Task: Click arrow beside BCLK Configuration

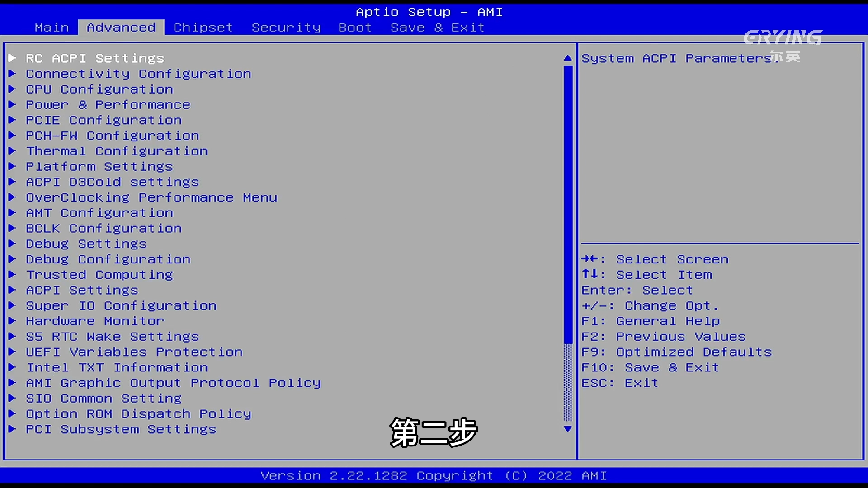Action: click(x=12, y=228)
